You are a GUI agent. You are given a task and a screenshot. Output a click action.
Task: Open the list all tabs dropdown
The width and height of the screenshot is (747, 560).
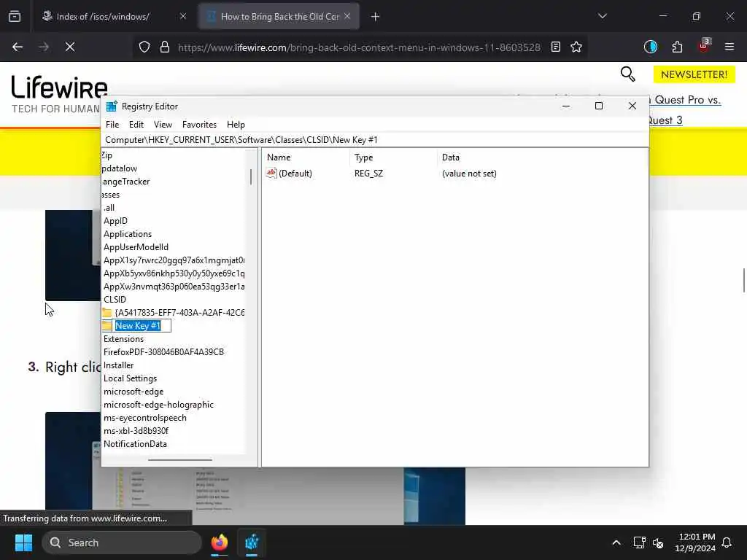[x=603, y=17]
